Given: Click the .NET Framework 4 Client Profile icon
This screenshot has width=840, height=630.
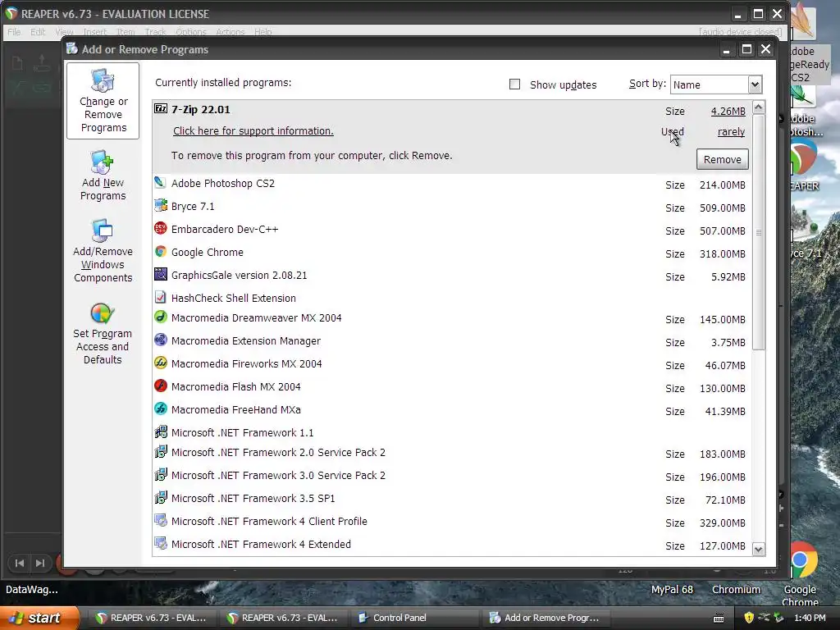Looking at the screenshot, I should (160, 521).
